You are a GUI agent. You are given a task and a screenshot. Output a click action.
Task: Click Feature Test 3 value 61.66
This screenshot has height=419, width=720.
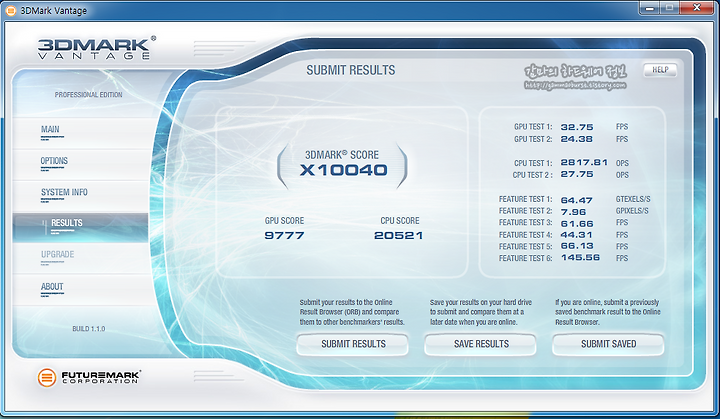pyautogui.click(x=577, y=224)
